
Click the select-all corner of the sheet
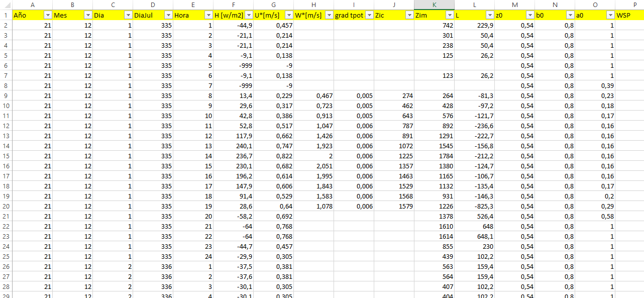pyautogui.click(x=6, y=5)
